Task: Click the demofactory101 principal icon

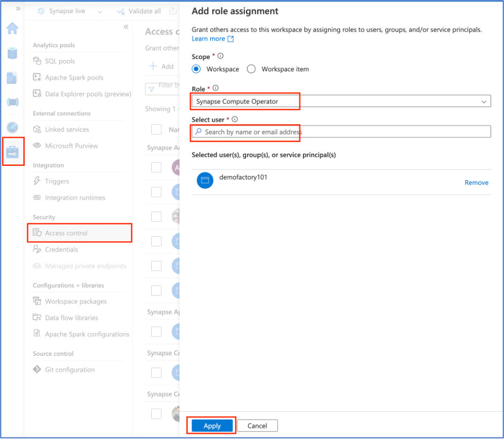Action: tap(205, 180)
